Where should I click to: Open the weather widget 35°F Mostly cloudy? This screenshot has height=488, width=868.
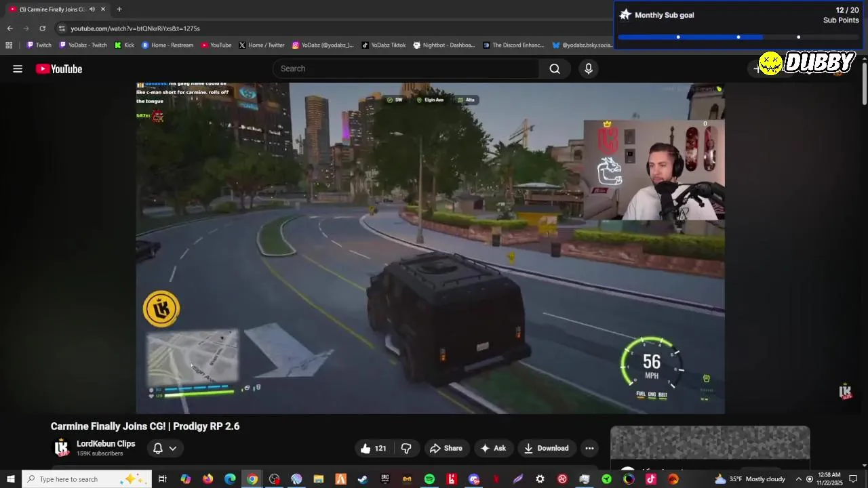pyautogui.click(x=749, y=479)
